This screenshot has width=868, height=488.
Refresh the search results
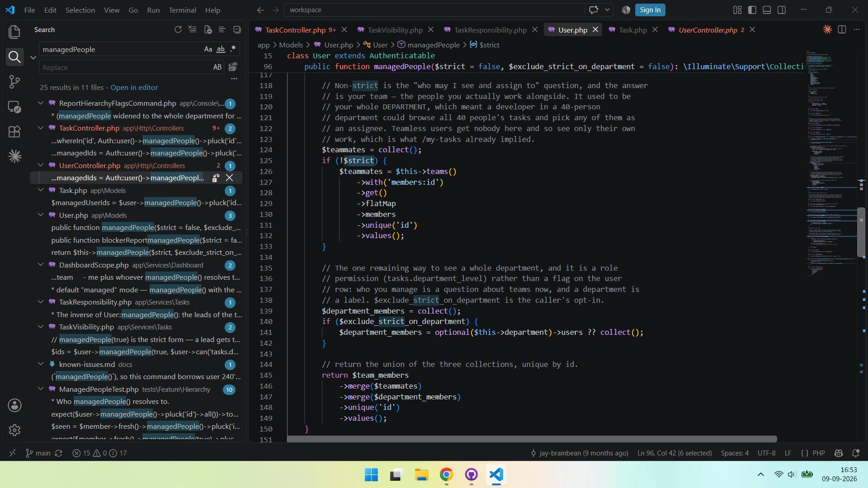pyautogui.click(x=178, y=29)
